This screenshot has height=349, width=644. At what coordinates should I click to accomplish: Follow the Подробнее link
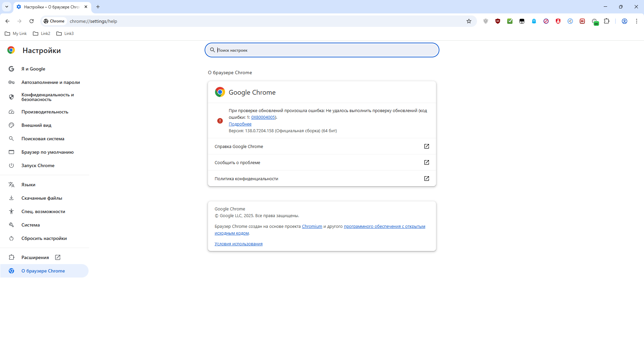[x=240, y=124]
